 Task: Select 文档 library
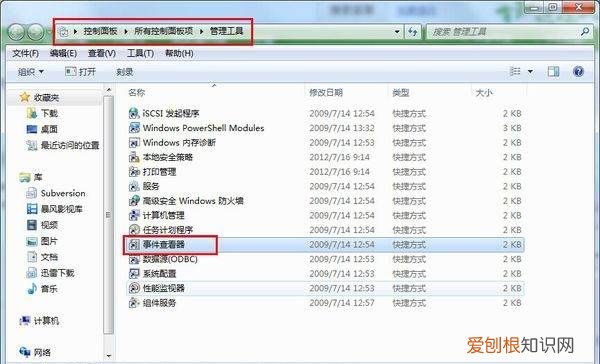click(49, 257)
